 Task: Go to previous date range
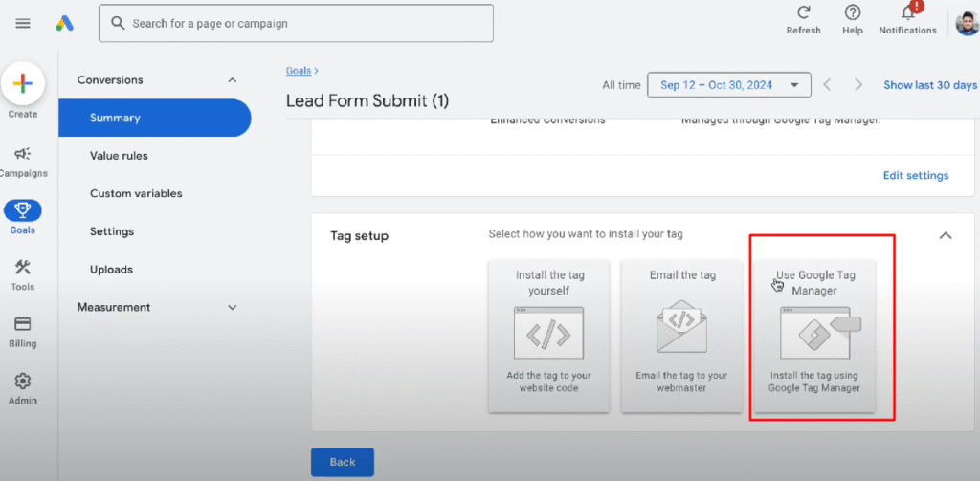[827, 85]
